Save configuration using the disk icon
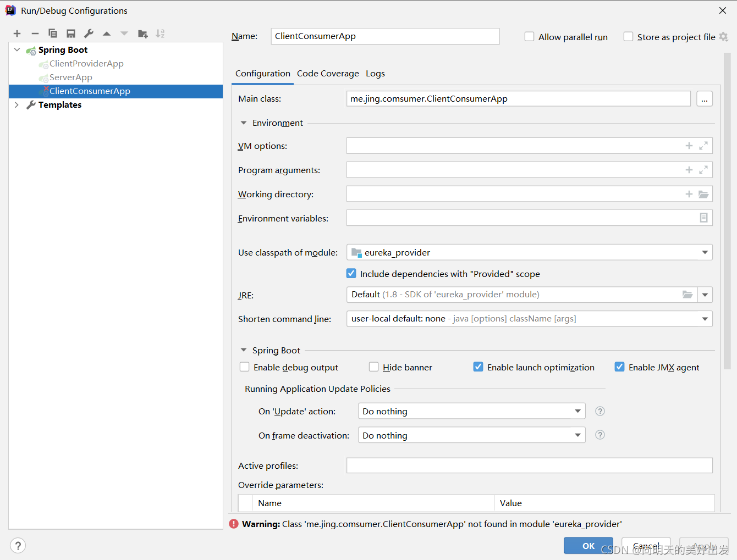The width and height of the screenshot is (737, 560). pos(71,34)
